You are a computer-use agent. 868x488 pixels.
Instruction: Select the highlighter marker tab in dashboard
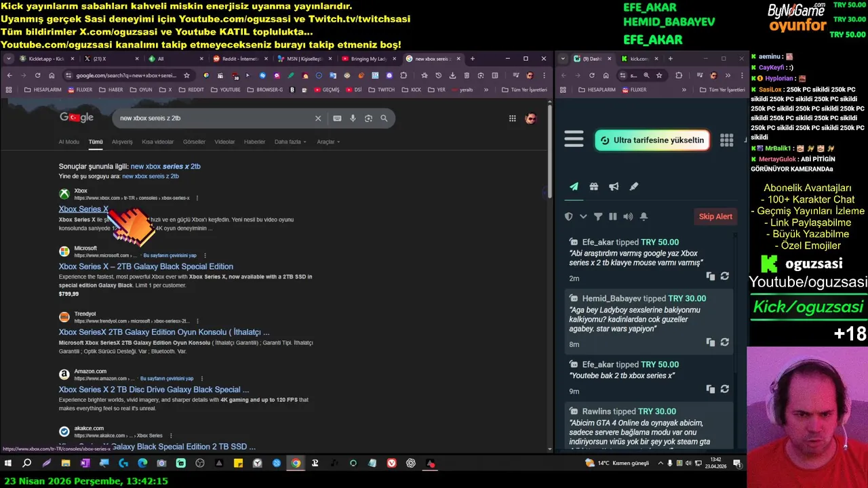(x=634, y=186)
